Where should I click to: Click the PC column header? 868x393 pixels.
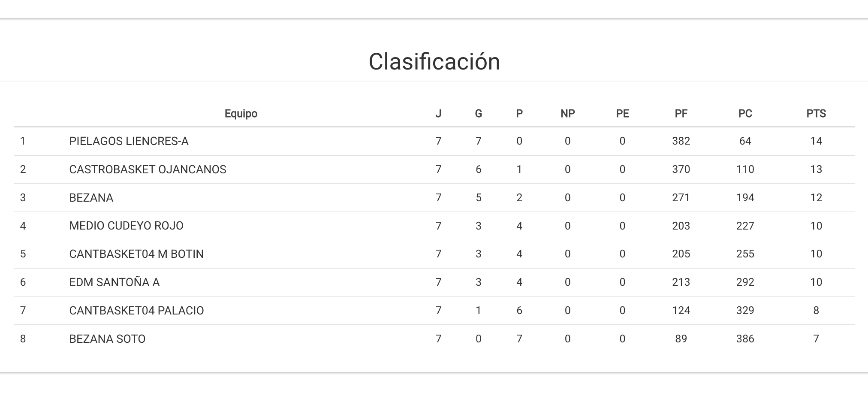[745, 114]
